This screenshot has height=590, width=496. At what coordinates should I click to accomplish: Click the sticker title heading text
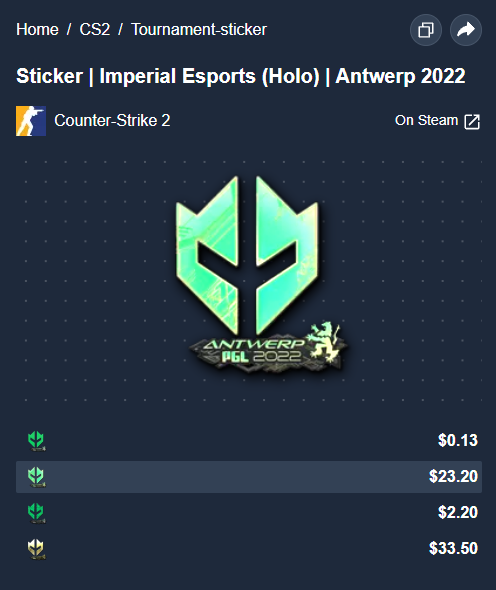coord(241,76)
